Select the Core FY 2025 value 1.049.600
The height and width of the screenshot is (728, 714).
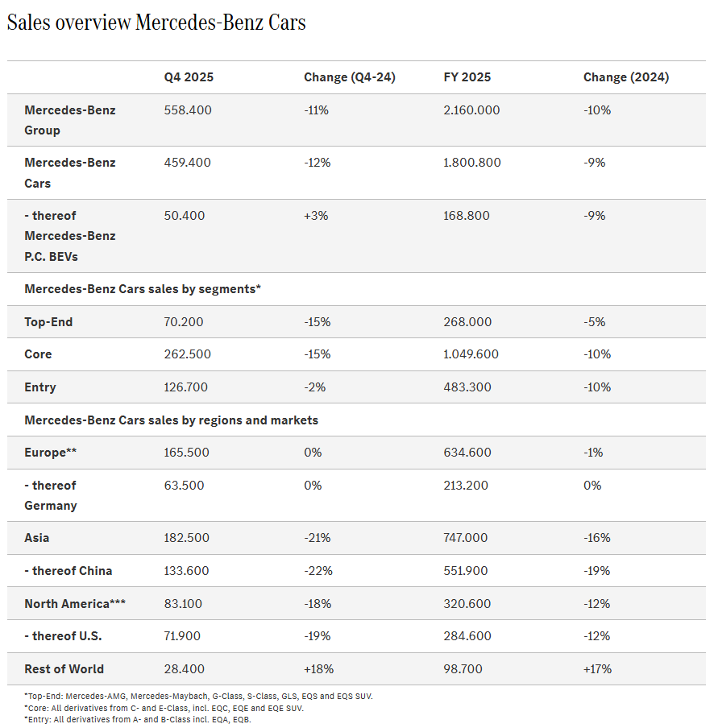pos(471,354)
